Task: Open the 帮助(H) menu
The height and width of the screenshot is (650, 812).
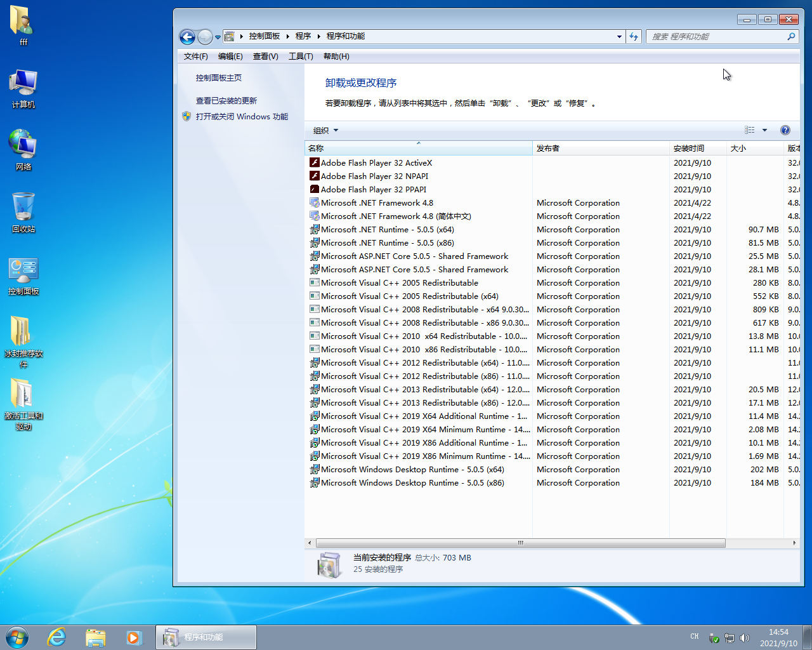Action: pyautogui.click(x=336, y=56)
